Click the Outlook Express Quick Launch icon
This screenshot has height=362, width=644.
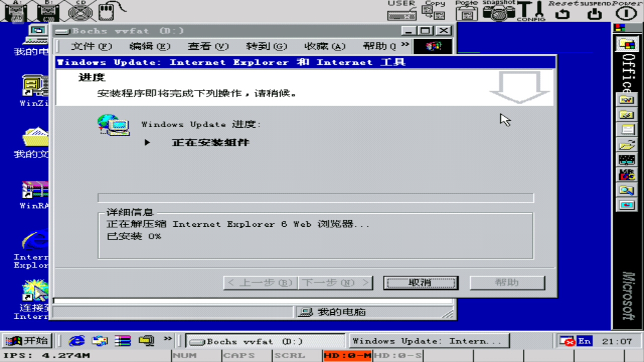pyautogui.click(x=100, y=341)
